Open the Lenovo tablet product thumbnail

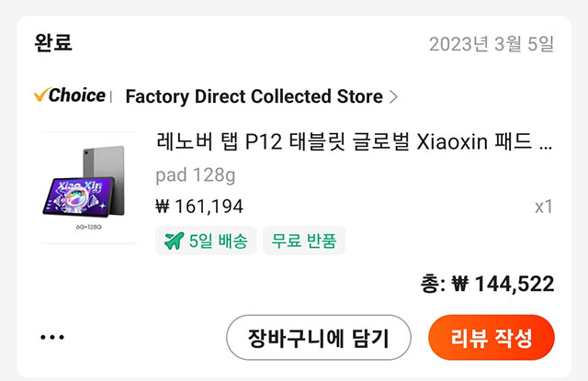point(88,187)
